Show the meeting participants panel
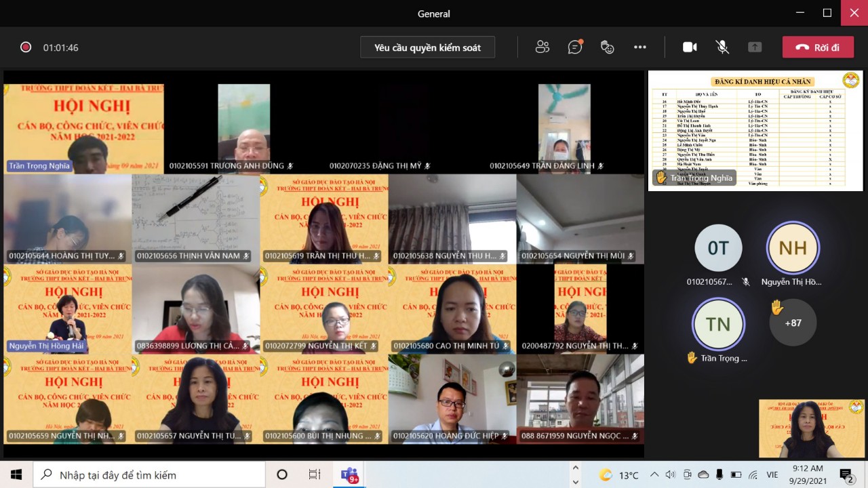 pos(542,47)
